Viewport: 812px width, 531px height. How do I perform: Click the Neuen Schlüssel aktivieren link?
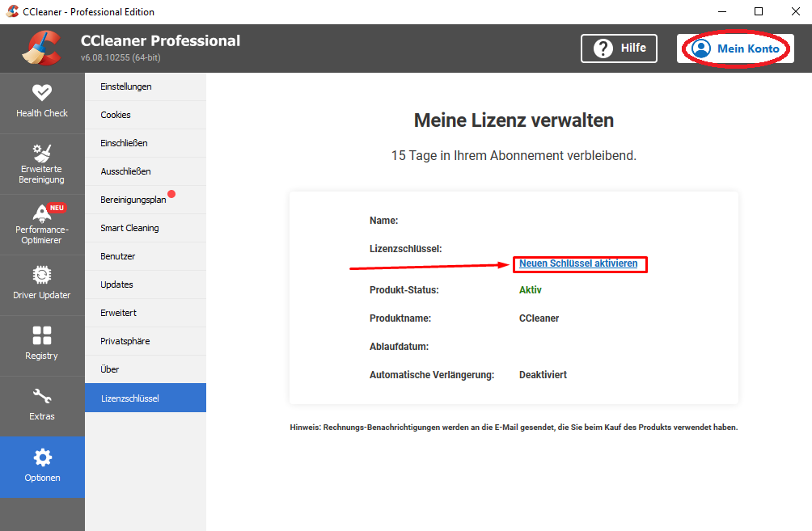pos(578,263)
